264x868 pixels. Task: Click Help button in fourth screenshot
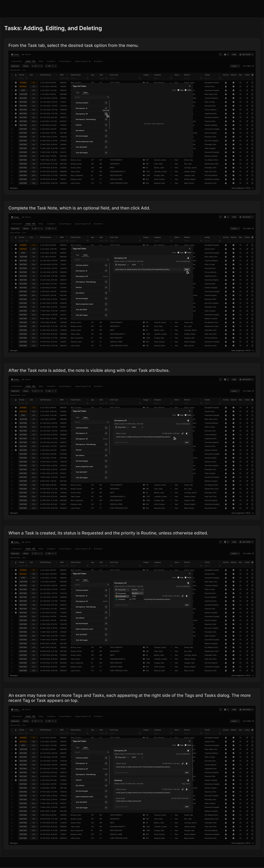[x=234, y=542]
